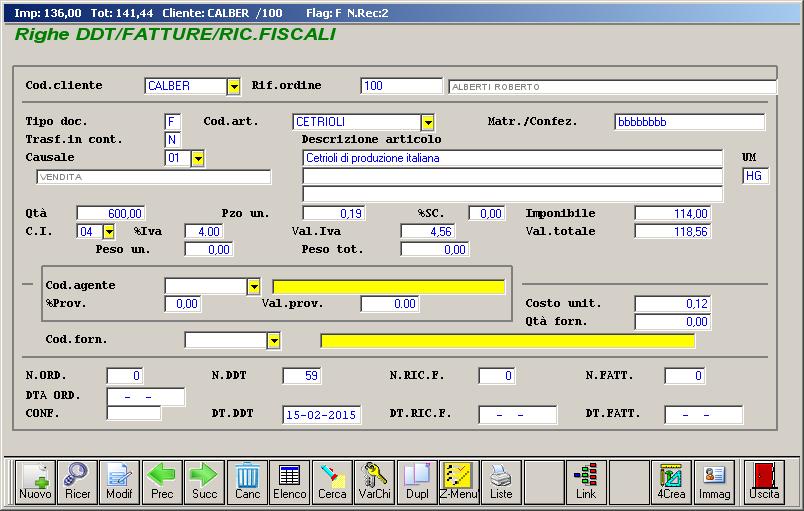Click the VENDITA causale description

point(154,177)
